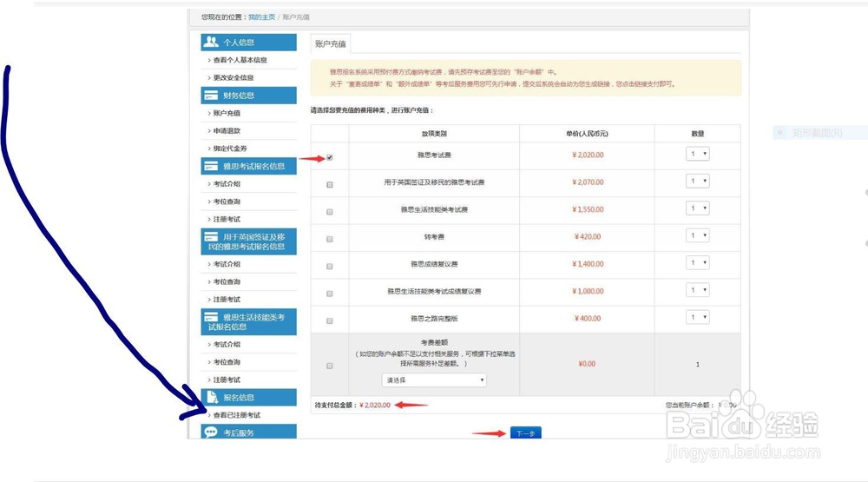Open the 请选择 dropdown under 考费差额
The width and height of the screenshot is (868, 482).
[434, 380]
